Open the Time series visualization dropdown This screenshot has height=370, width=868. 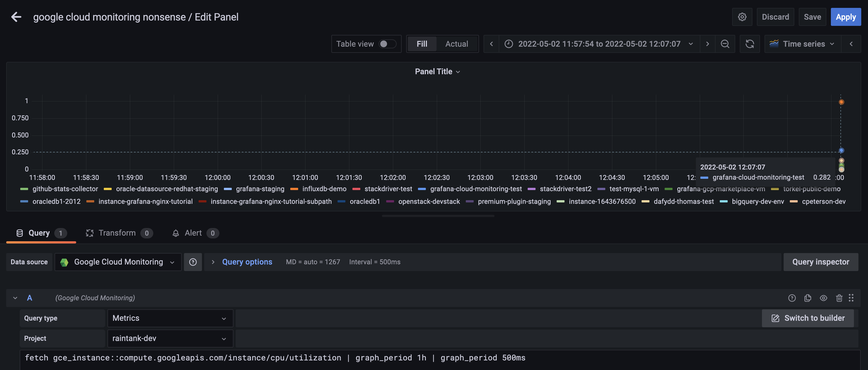(802, 44)
